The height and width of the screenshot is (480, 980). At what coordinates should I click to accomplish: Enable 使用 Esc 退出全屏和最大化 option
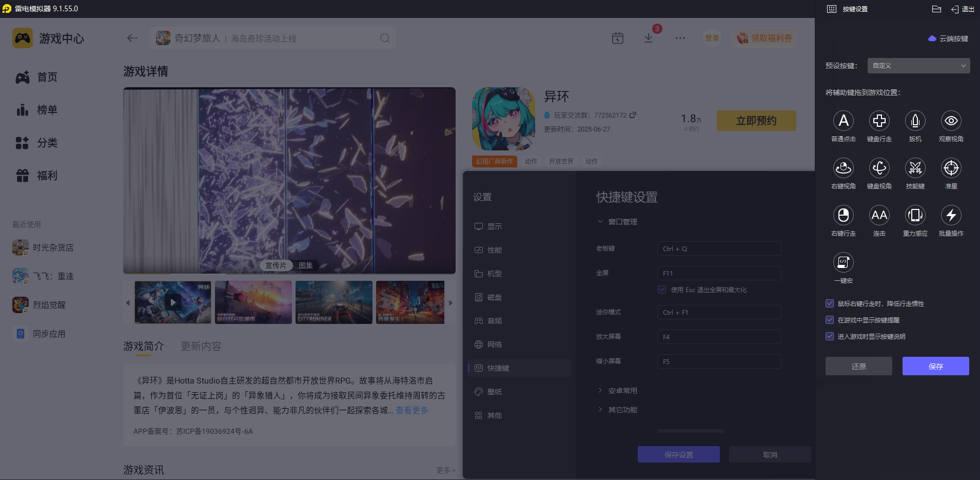(661, 290)
